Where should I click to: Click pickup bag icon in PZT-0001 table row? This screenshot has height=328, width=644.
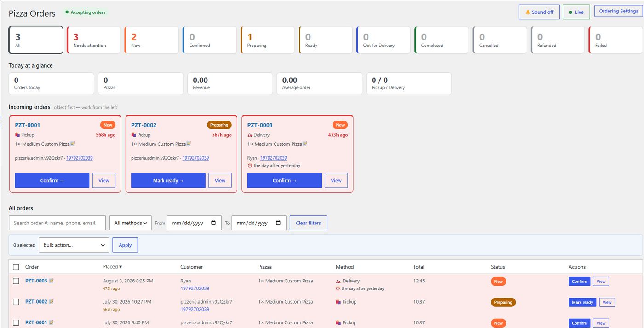339,323
